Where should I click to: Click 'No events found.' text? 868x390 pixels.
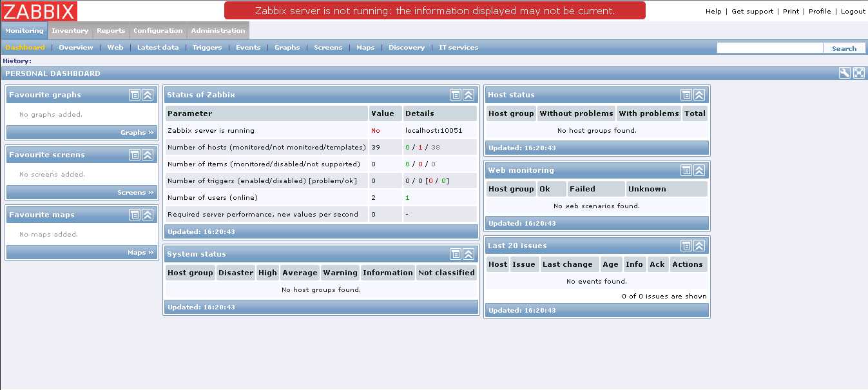point(597,281)
